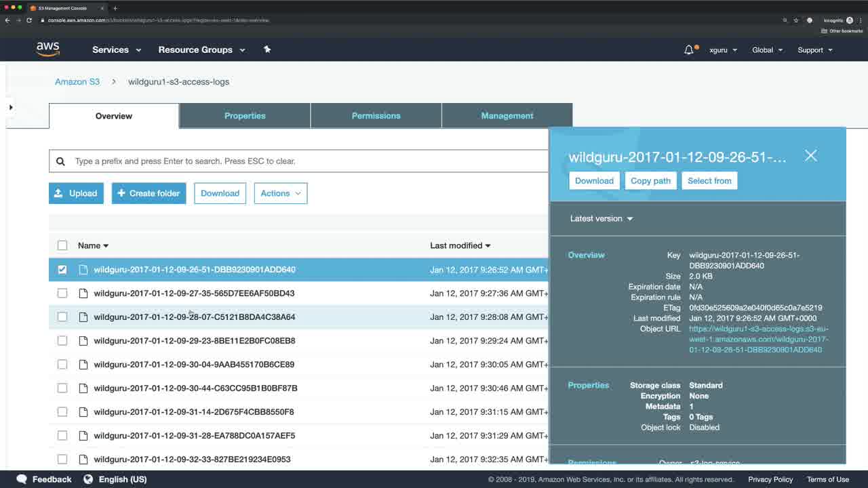Check the 09-27-35-565D7EE6AF50BD43 object checkbox

[62, 293]
